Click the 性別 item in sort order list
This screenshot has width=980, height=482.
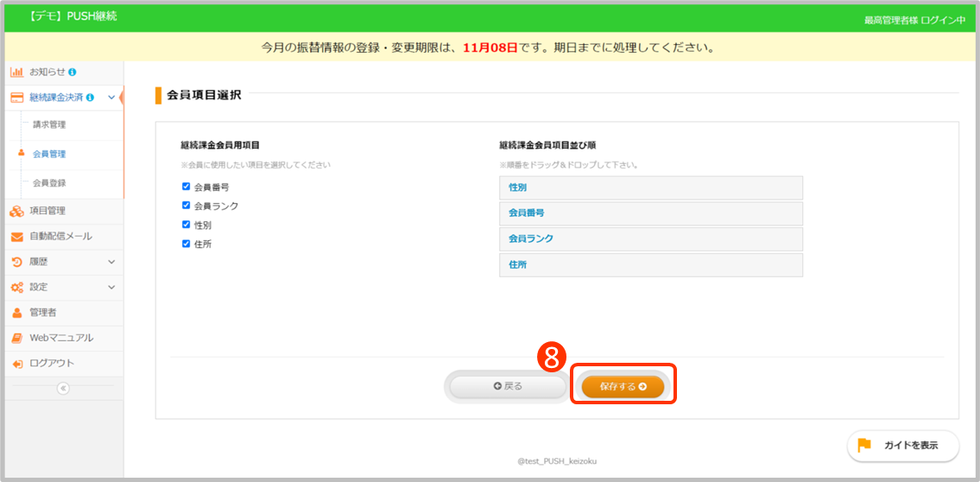650,187
